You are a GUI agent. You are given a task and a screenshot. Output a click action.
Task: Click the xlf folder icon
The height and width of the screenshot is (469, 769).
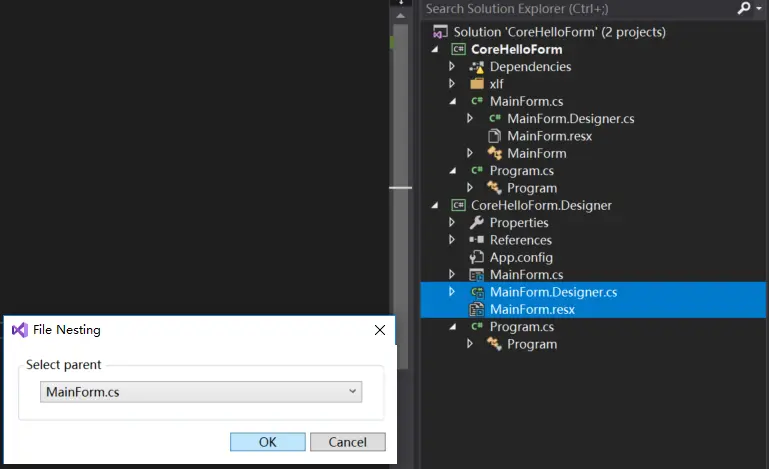tap(477, 84)
